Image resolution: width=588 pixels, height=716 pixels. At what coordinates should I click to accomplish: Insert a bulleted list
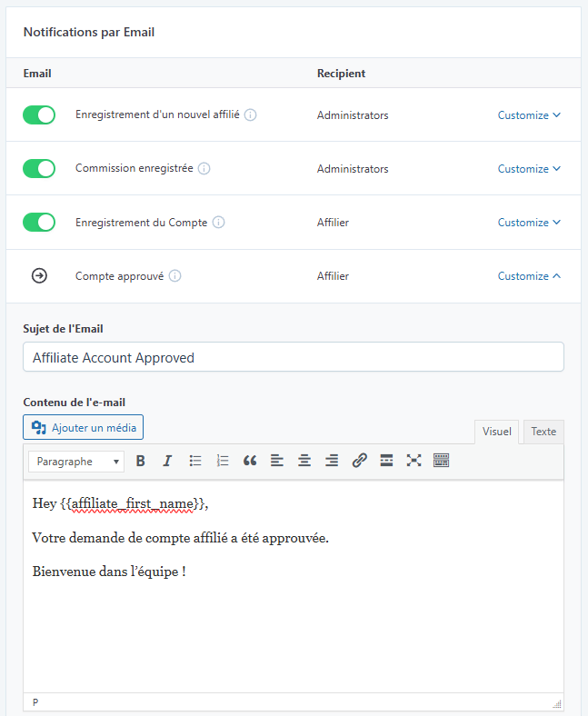195,461
